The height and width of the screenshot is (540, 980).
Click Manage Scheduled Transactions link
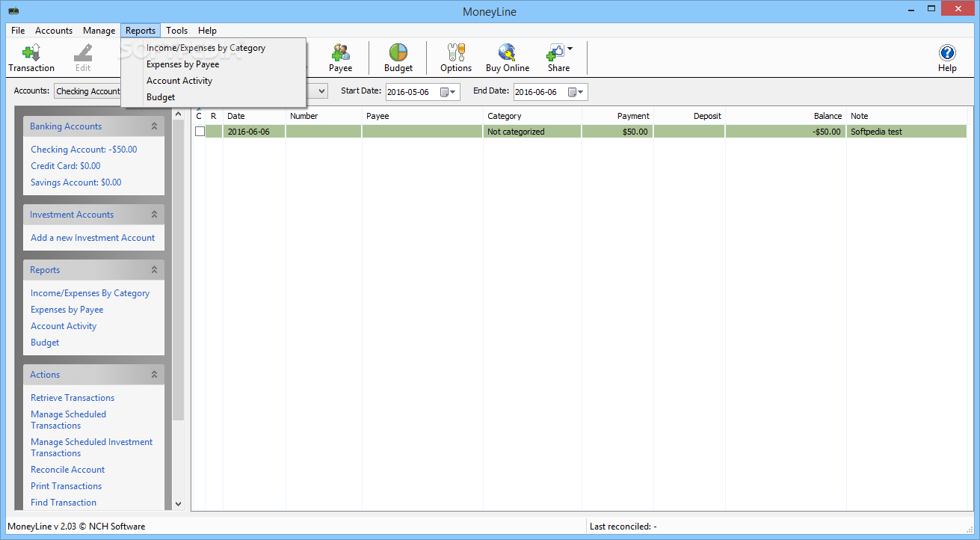point(68,420)
